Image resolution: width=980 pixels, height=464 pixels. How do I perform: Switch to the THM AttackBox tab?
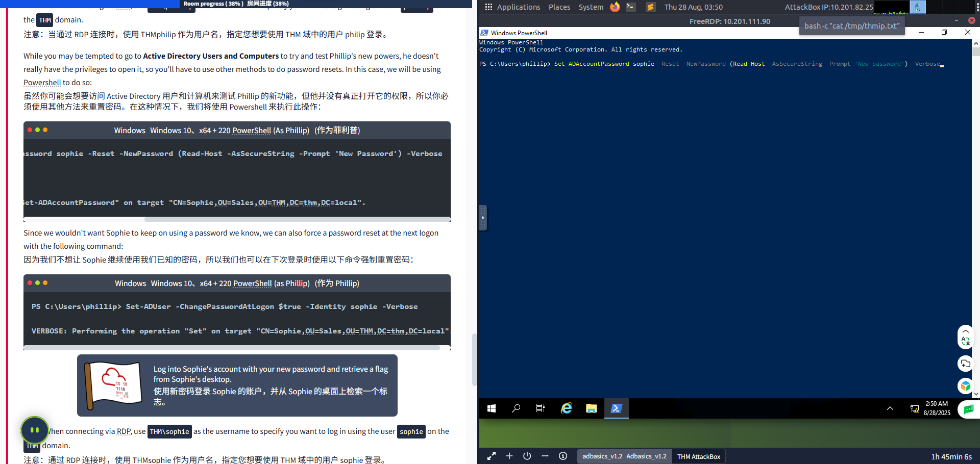[699, 456]
